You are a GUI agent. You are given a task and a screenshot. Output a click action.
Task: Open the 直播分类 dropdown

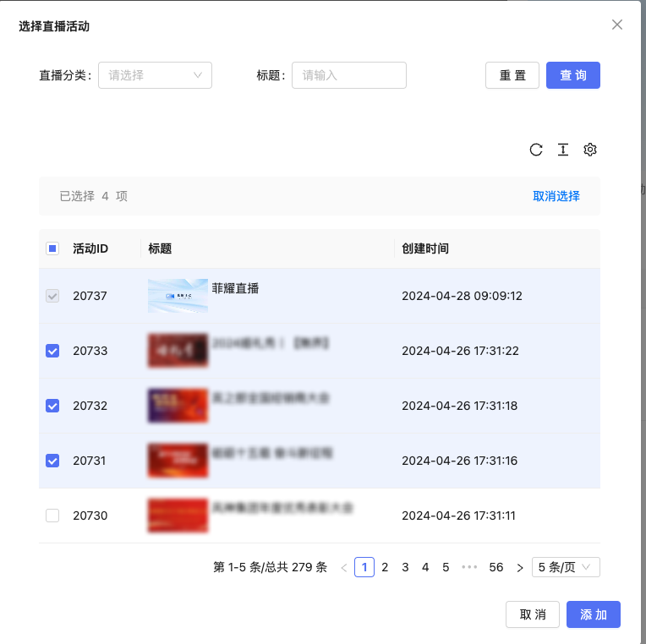155,75
